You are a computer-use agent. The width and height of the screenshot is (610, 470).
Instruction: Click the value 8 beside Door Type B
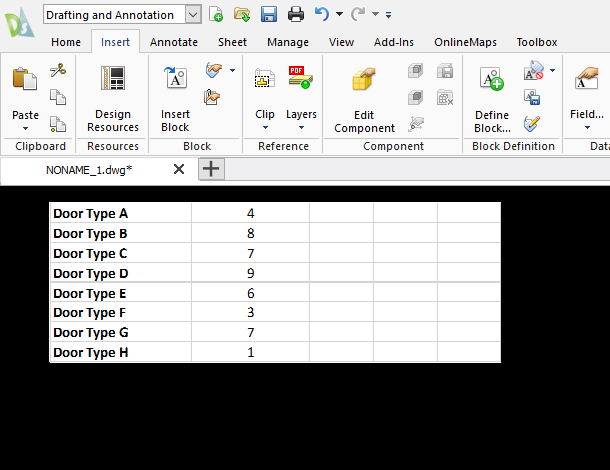point(251,233)
